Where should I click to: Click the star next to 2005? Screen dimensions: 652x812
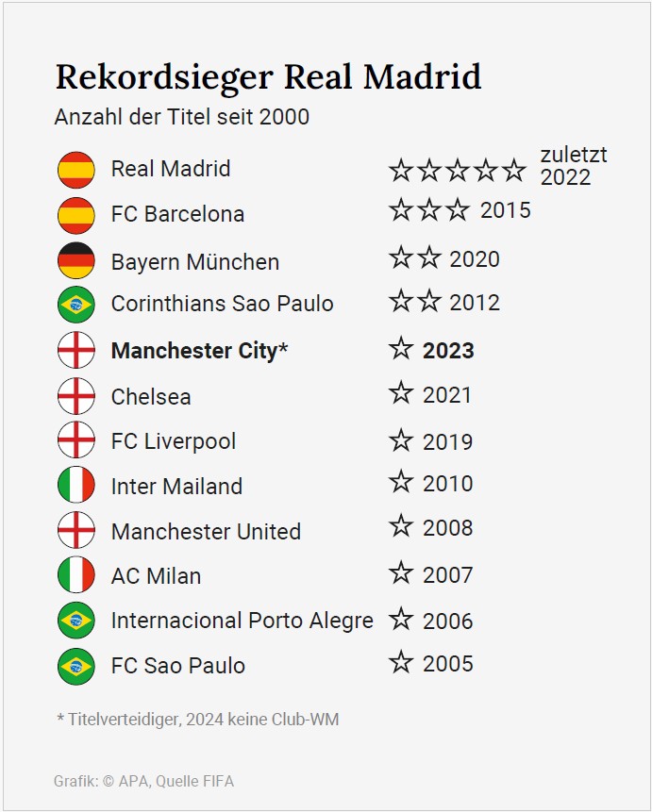coord(401,663)
